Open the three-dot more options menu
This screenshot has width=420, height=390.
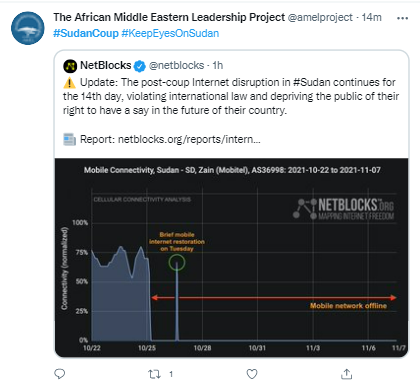(x=402, y=18)
